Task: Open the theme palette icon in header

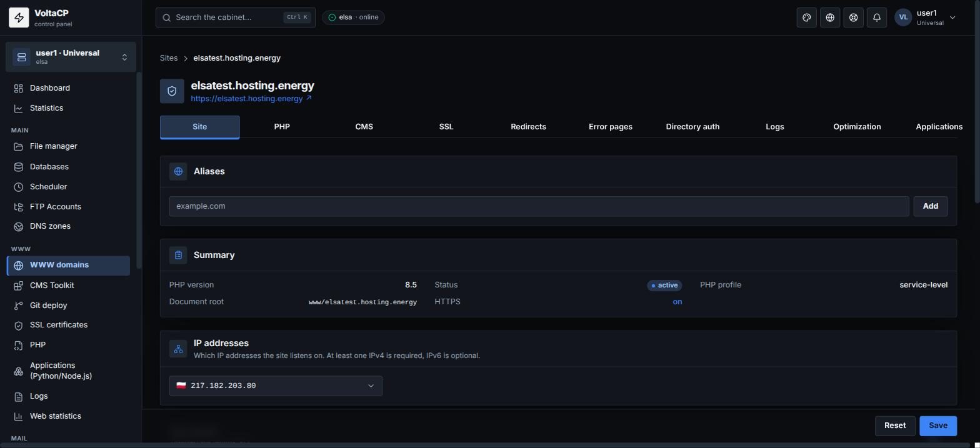Action: coord(807,17)
